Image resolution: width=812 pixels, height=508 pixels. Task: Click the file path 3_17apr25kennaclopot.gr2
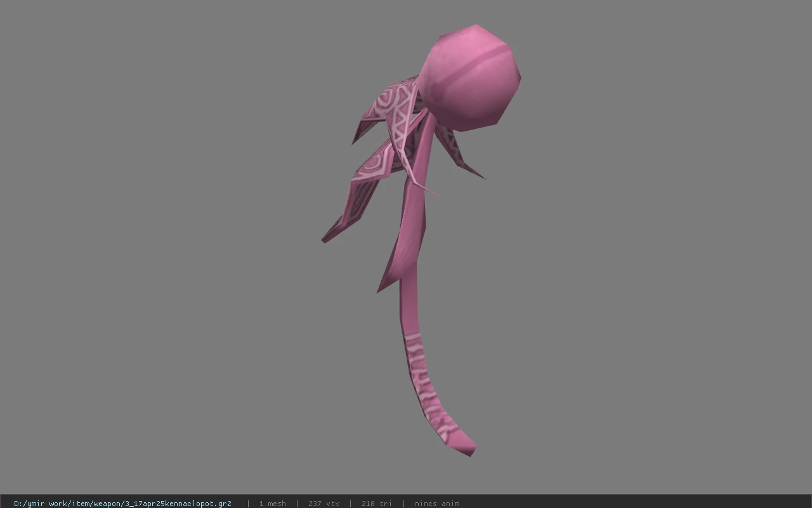122,504
